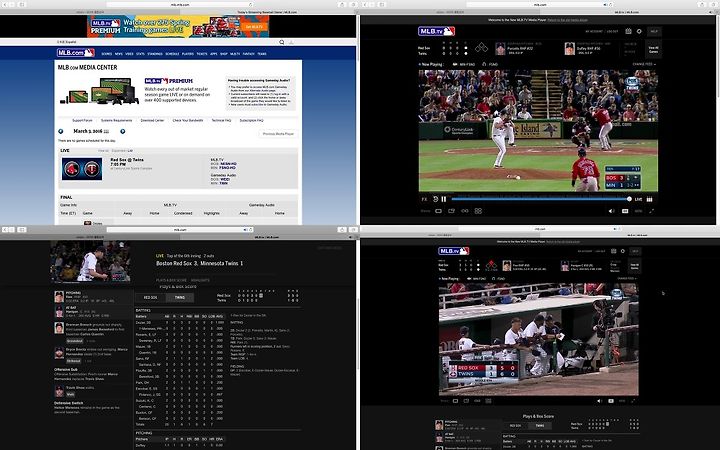Click user profile icon beside search on MLB.com
This screenshot has width=720, height=450.
[x=291, y=42]
